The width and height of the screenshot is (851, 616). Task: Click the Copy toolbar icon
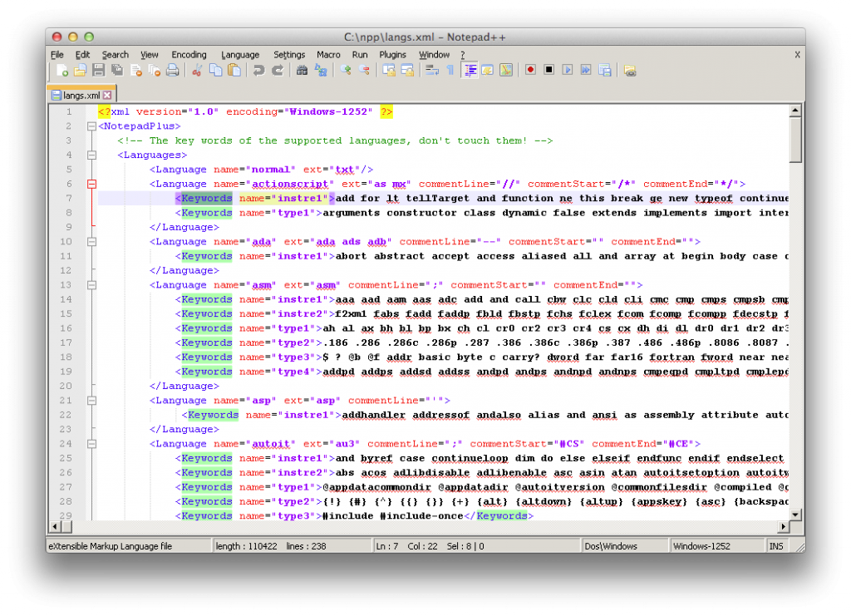[x=215, y=71]
